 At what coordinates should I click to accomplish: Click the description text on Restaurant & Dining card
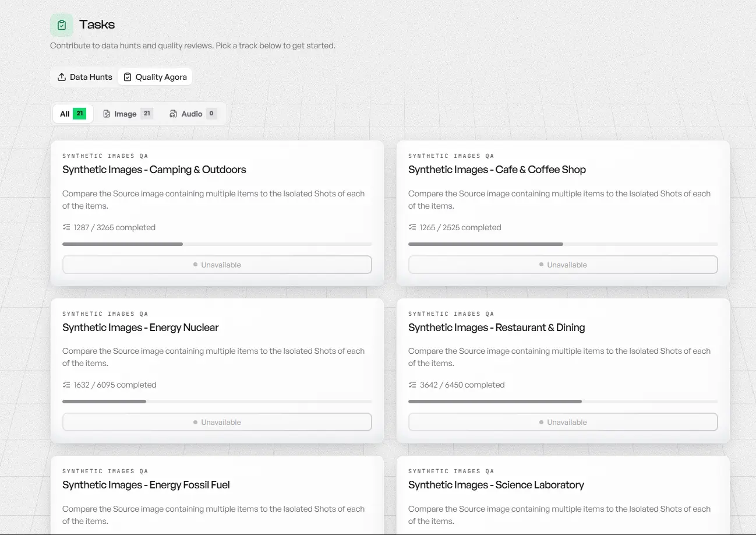click(560, 357)
